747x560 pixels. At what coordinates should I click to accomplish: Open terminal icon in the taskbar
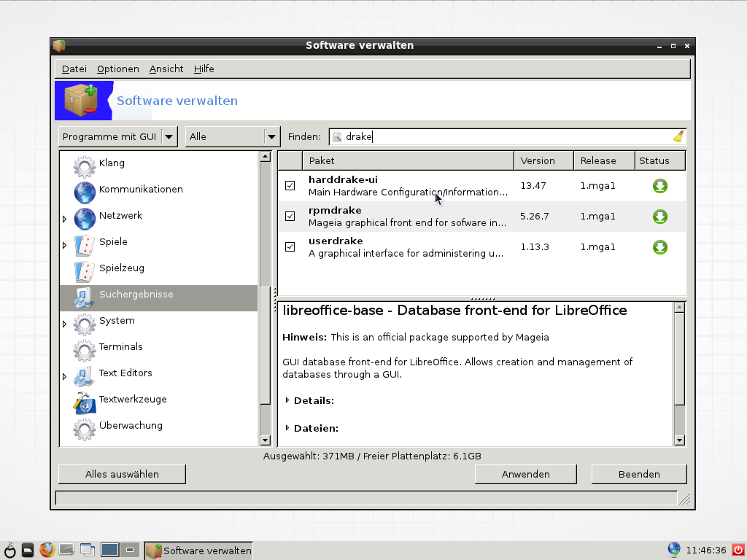coord(28,551)
